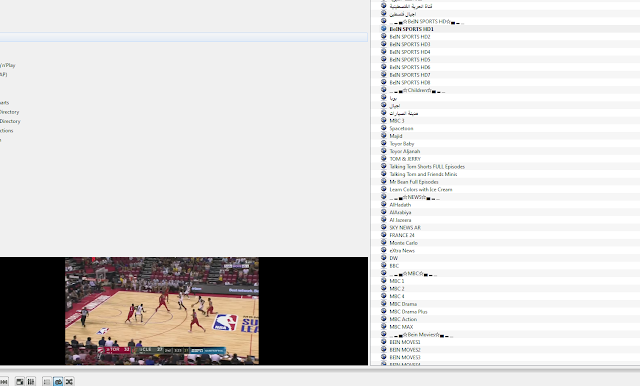Click MBC Drama channel icon
Screen dimensions: 640x386
click(383, 304)
